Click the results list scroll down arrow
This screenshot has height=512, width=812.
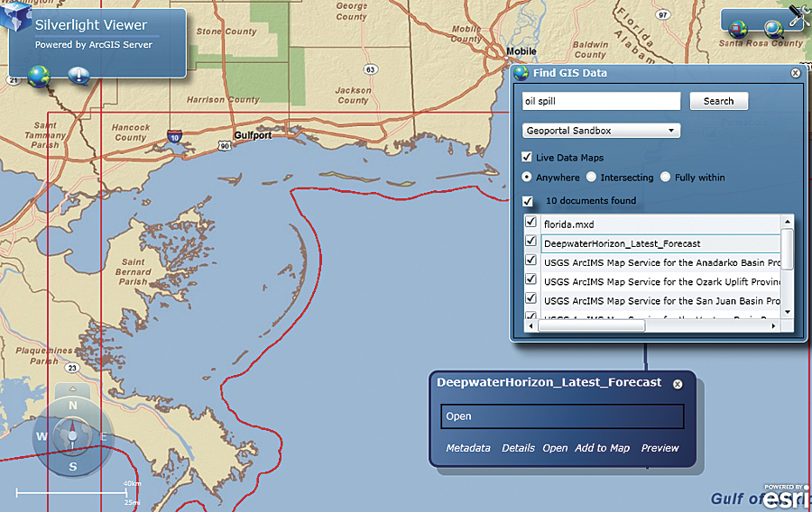coord(787,312)
